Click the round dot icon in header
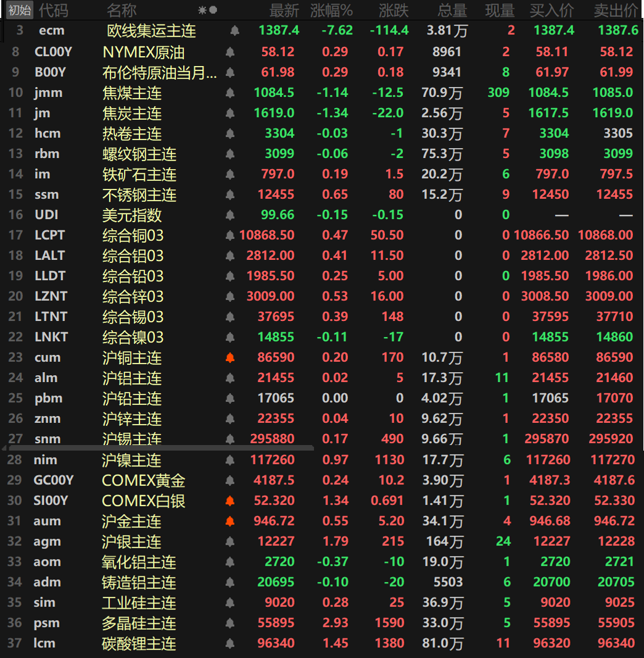This screenshot has width=644, height=658. (x=213, y=10)
